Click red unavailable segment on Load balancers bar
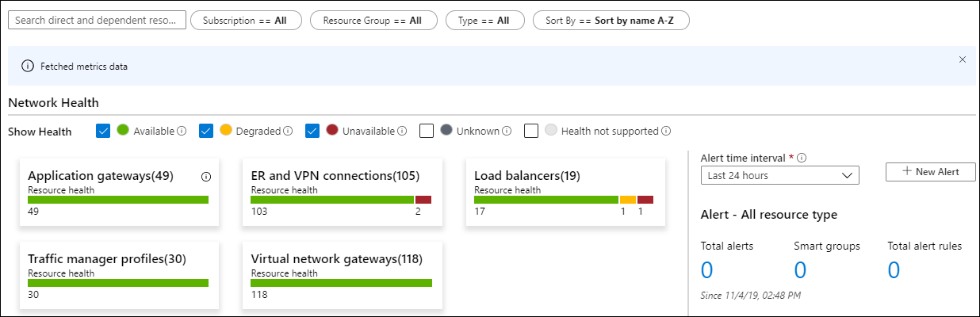980x317 pixels. 645,200
